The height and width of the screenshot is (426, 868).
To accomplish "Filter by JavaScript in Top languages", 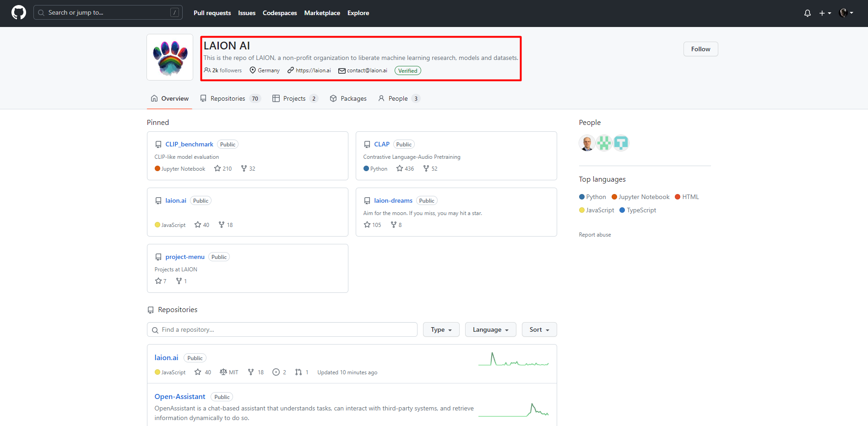I will tap(597, 210).
